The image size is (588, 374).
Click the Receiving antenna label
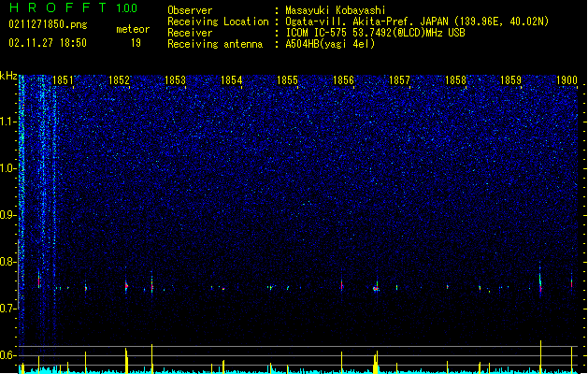pos(215,44)
